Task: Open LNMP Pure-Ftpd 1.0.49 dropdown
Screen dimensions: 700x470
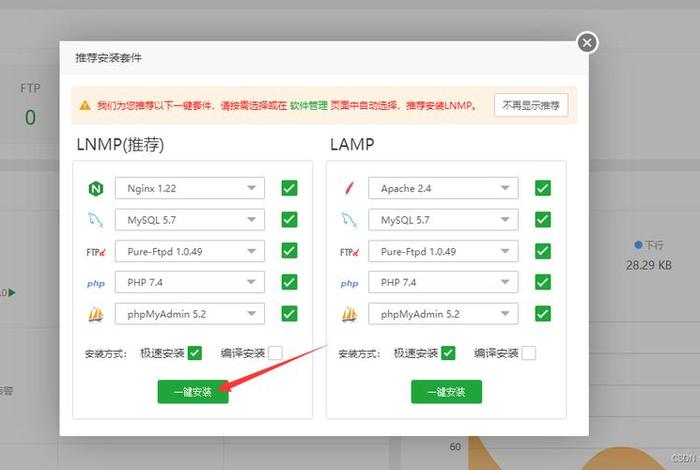Action: pos(190,251)
